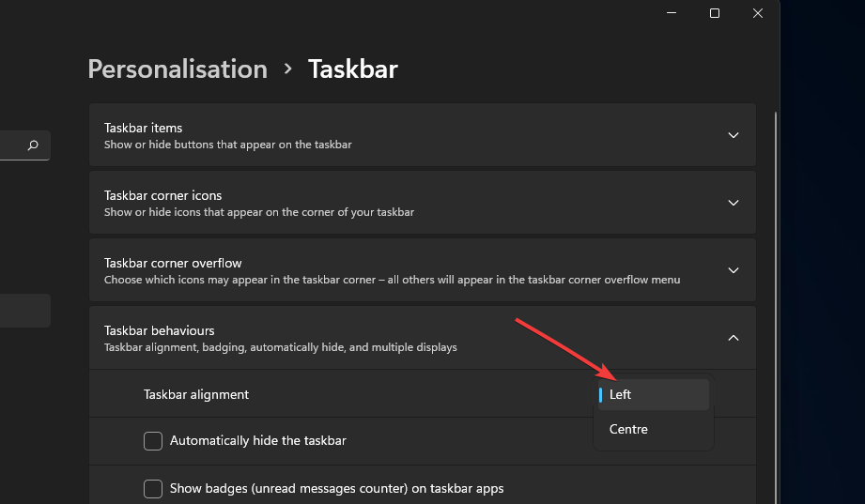Screen dimensions: 865x504
Task: Click the Taskbar corner icons chevron
Action: [734, 203]
